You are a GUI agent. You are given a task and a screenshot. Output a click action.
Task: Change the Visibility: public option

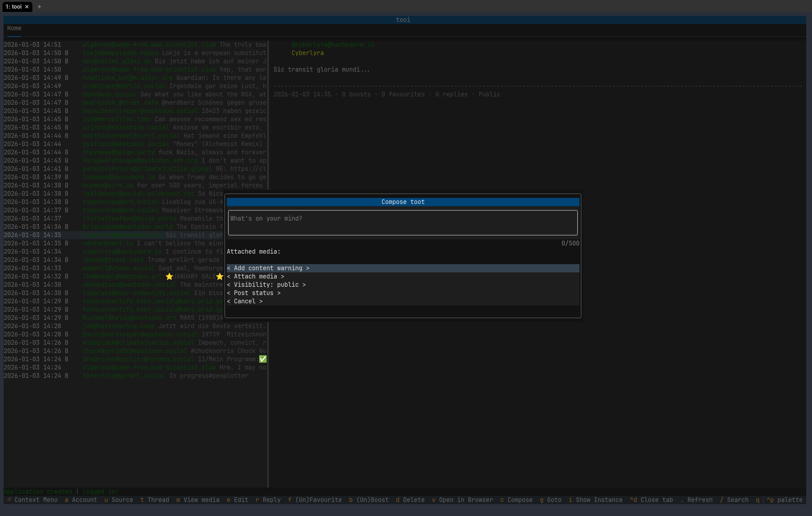pos(266,285)
